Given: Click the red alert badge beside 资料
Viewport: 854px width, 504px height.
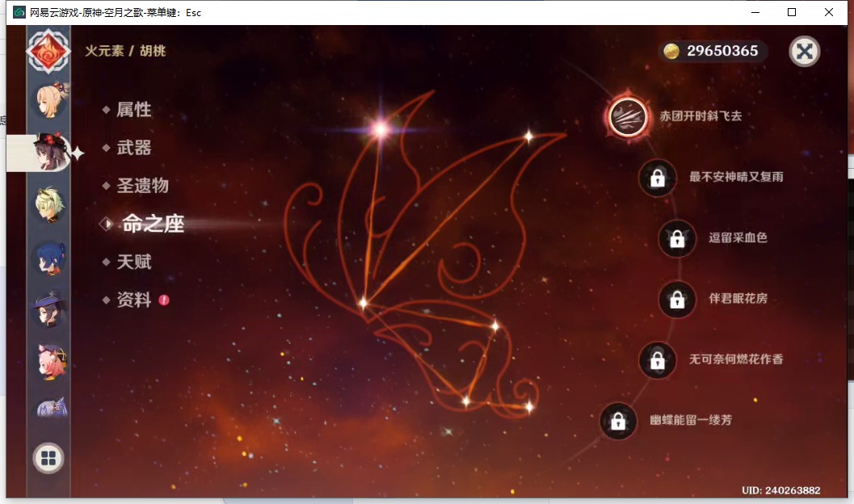Looking at the screenshot, I should [x=164, y=300].
